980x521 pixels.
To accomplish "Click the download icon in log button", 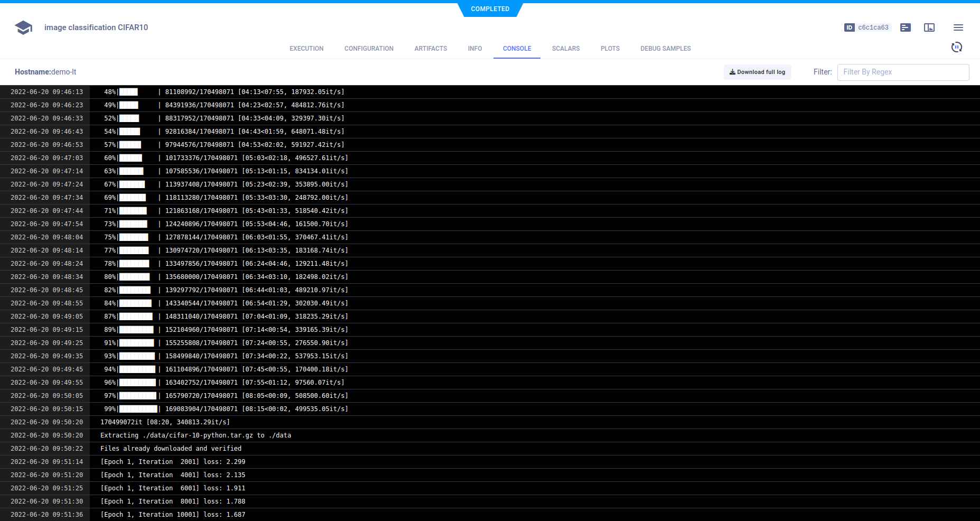I will 732,72.
